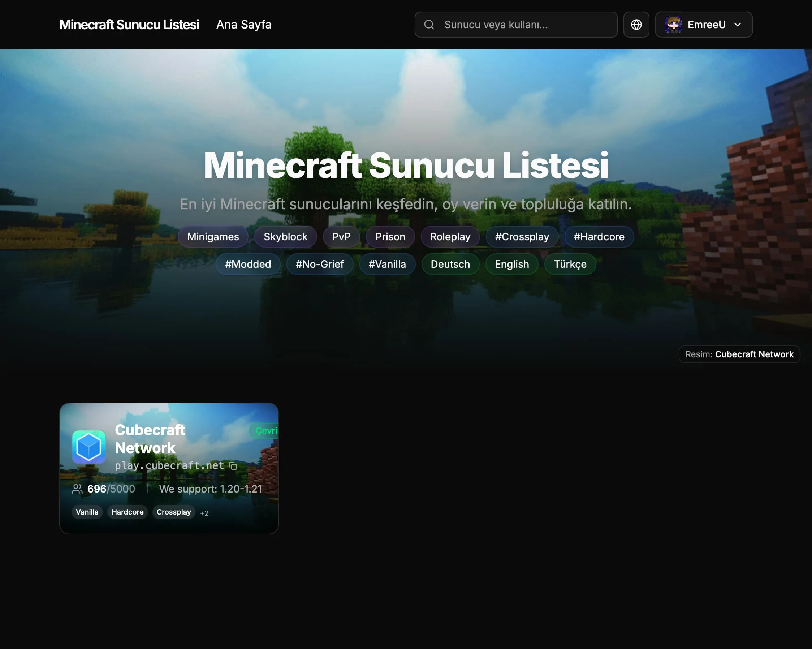
Task: Show the +2 more tags on card
Action: tap(204, 513)
